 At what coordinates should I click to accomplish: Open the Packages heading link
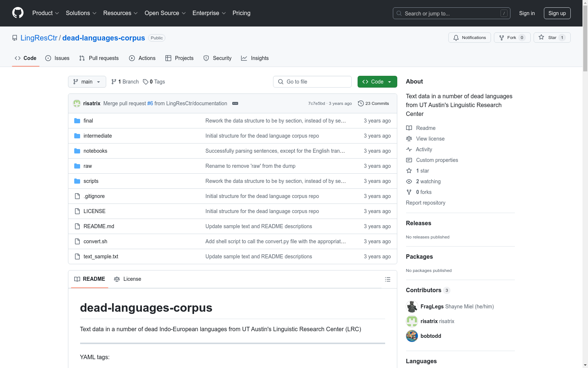419,256
